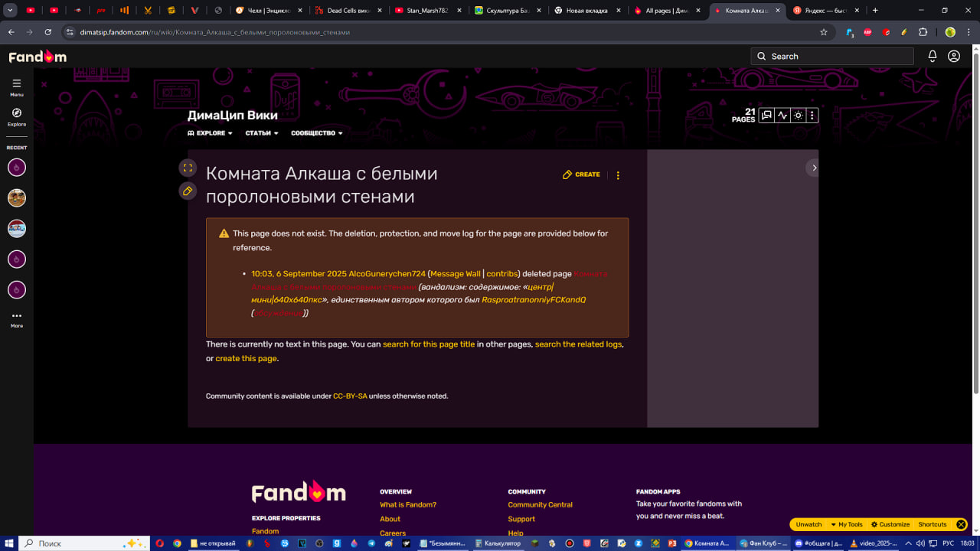Bookmark this page with star icon

(824, 32)
